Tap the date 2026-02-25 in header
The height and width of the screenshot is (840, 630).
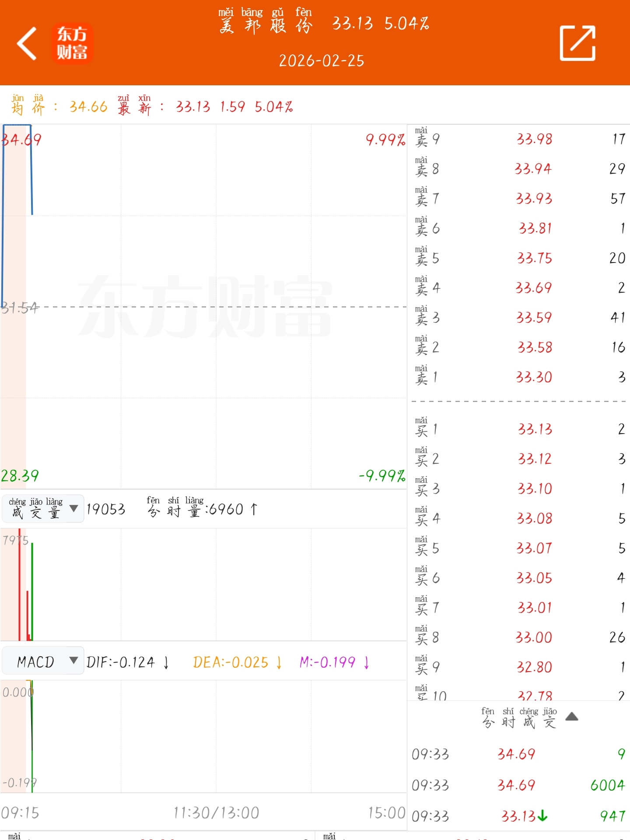[x=322, y=61]
